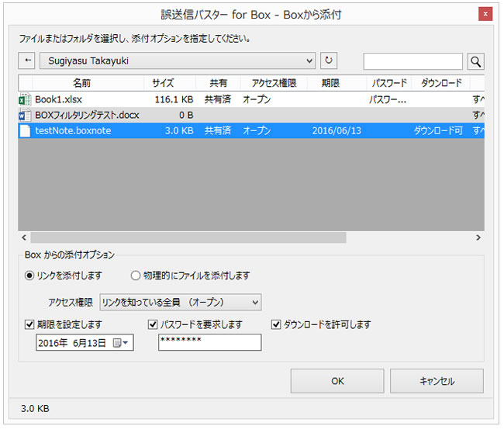Image resolution: width=504 pixels, height=433 pixels.
Task: Select リンクを添付します radio option
Action: point(30,275)
